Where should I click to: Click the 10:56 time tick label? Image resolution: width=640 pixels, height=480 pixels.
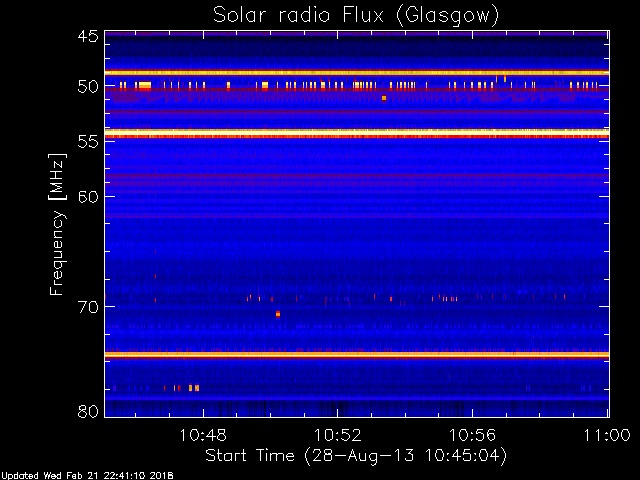472,435
